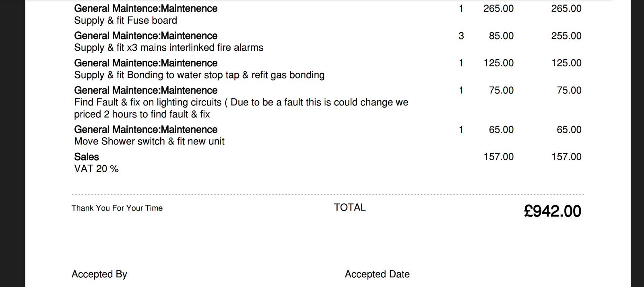644x287 pixels.
Task: Select the 85.00 unit rate
Action: 501,36
